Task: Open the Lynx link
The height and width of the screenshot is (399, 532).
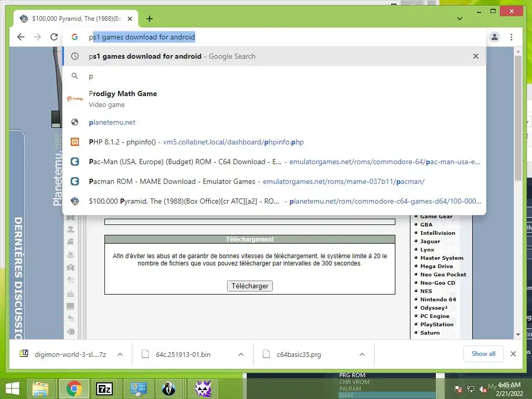Action: 427,250
